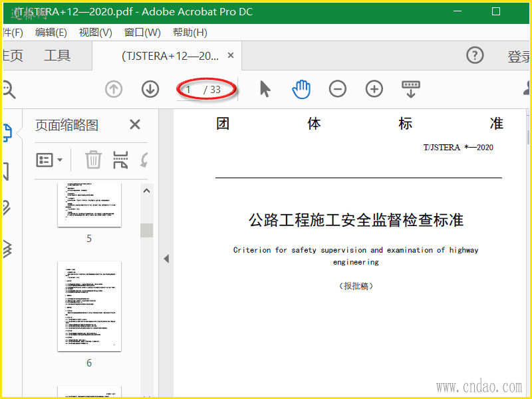This screenshot has height=399, width=532.
Task: Close the page thumbnails panel 页面缩略图
Action: (135, 124)
